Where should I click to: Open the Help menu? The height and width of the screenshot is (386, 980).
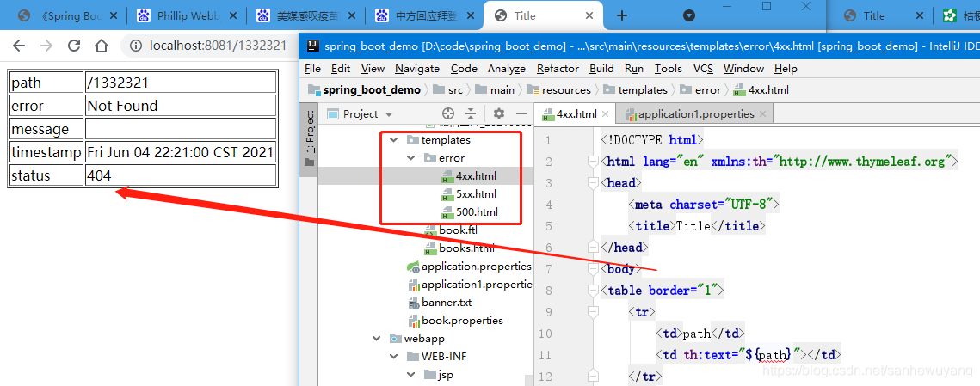point(786,68)
